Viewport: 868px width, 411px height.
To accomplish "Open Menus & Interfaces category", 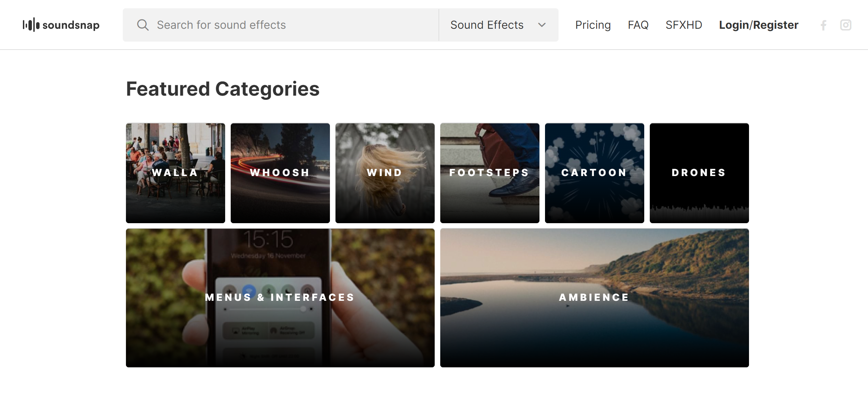I will 280,297.
